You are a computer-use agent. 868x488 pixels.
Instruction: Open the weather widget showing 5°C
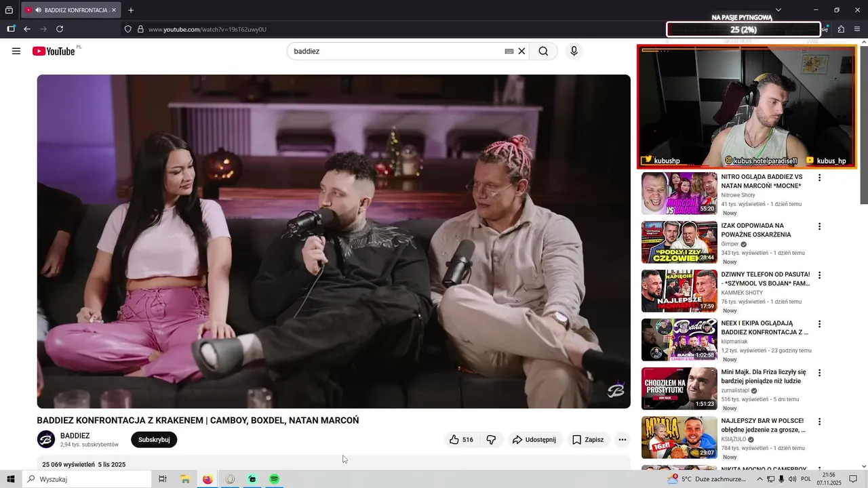point(707,479)
